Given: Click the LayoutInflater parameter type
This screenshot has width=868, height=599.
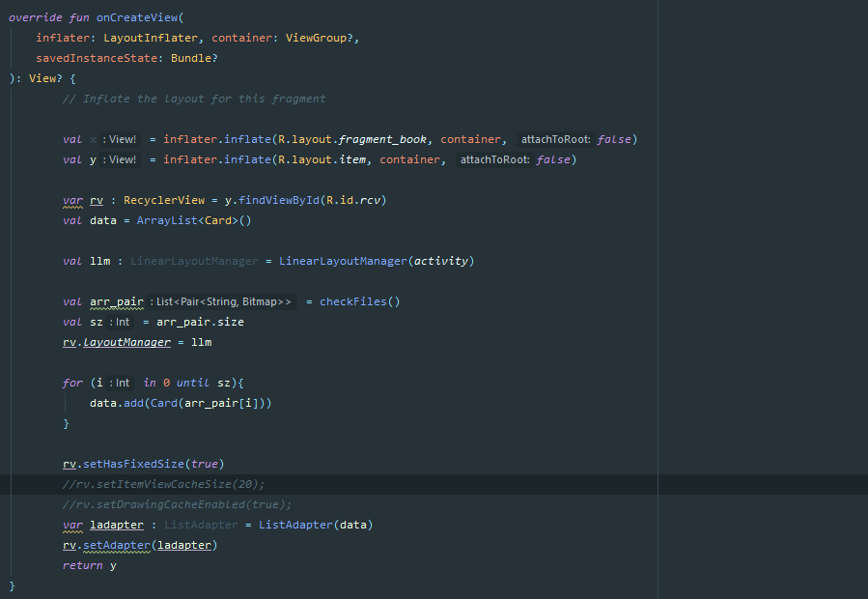Looking at the screenshot, I should click(x=151, y=38).
